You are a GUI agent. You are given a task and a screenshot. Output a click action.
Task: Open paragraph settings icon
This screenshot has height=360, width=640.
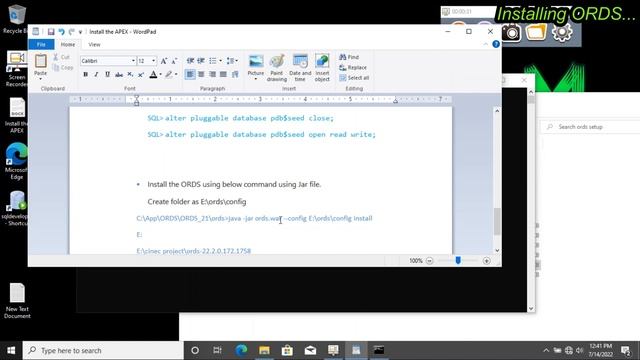pos(235,74)
